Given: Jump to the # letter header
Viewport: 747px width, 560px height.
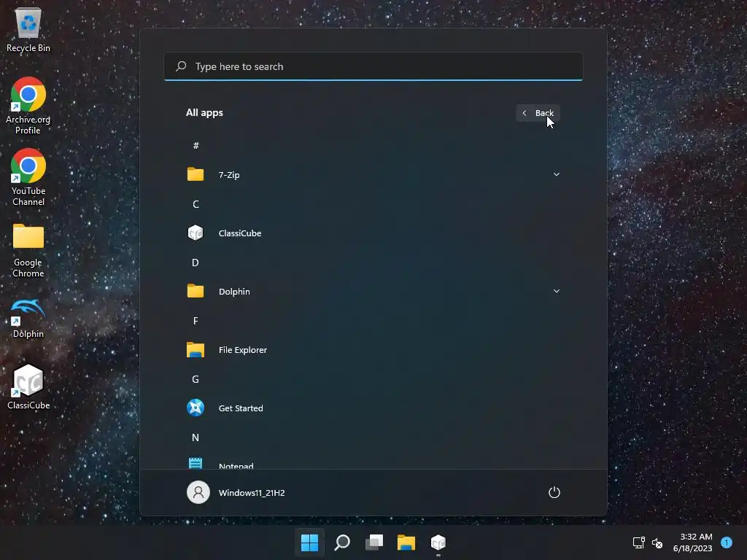Looking at the screenshot, I should (196, 145).
